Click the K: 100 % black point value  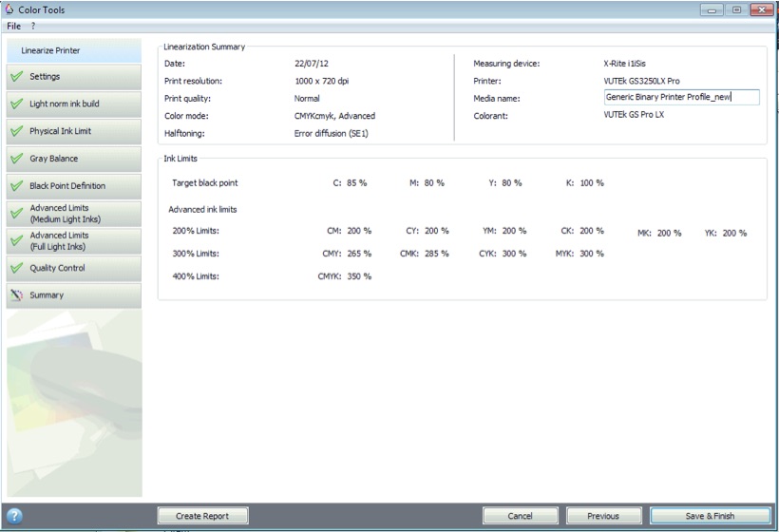coord(585,183)
